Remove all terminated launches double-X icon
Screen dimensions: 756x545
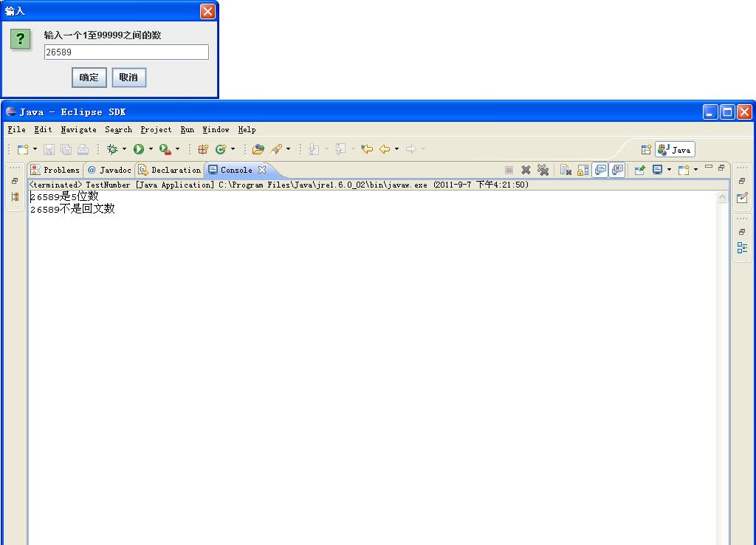pos(543,170)
